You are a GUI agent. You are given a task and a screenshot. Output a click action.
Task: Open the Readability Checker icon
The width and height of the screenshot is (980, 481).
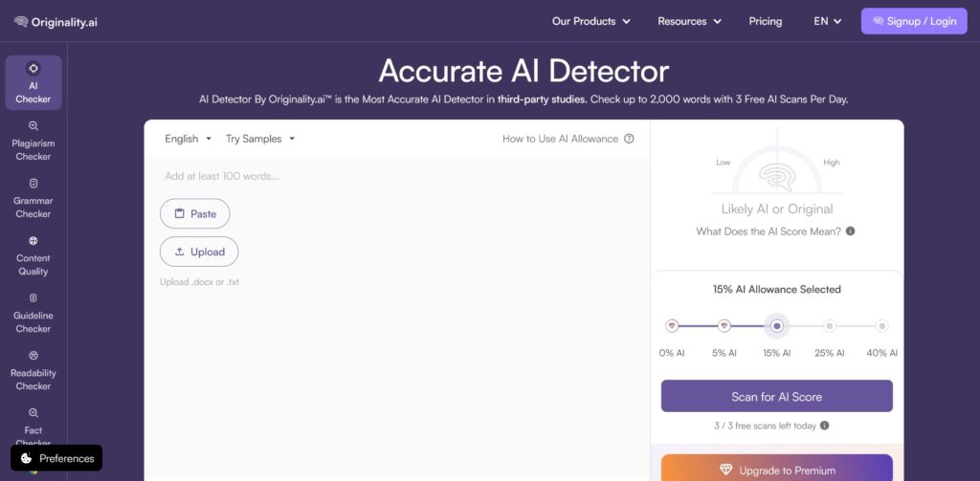click(33, 356)
